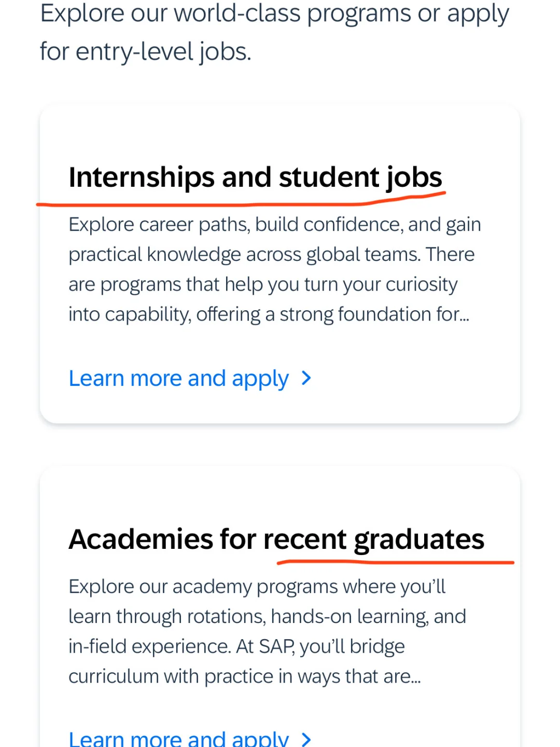Click the Internships description paragraph
The height and width of the screenshot is (747, 560).
275,269
